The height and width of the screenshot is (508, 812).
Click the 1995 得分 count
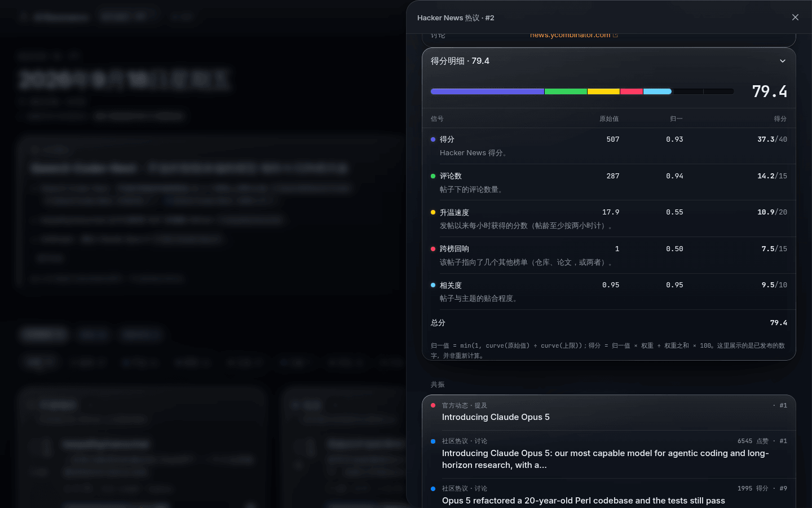click(x=753, y=488)
